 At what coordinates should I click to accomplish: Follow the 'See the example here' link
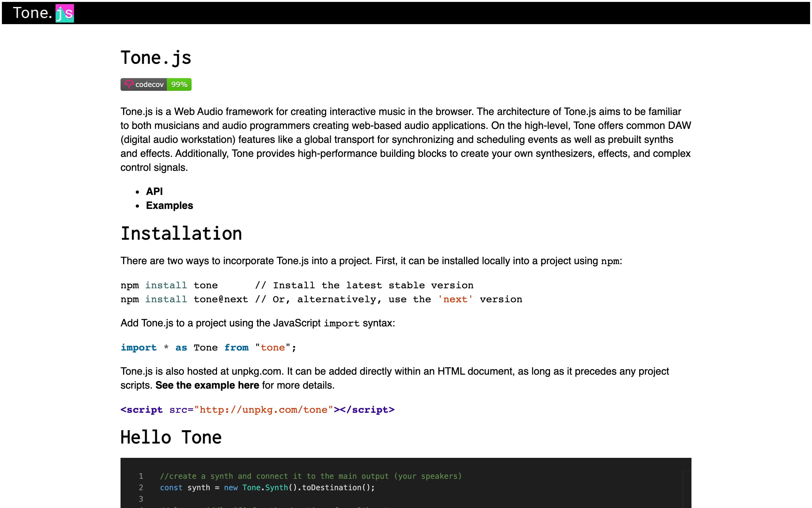[207, 385]
